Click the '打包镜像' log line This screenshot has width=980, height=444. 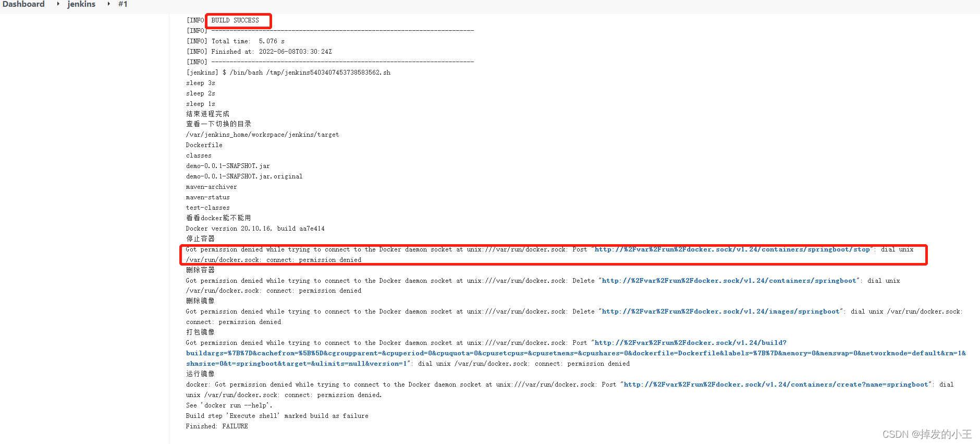pyautogui.click(x=200, y=332)
